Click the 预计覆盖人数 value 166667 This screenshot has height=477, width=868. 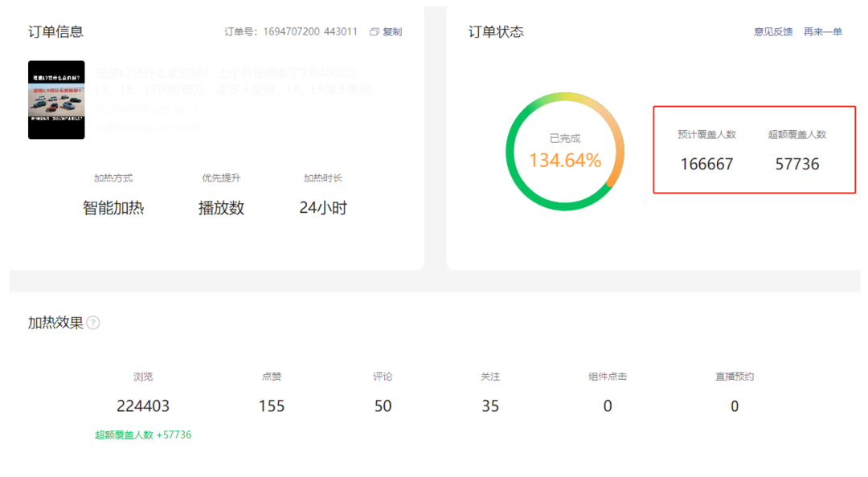(x=707, y=165)
